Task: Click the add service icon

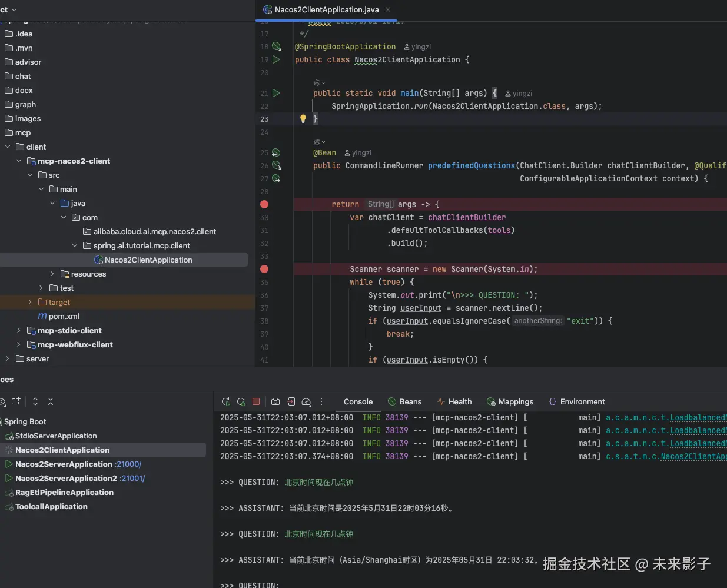Action: [x=16, y=401]
